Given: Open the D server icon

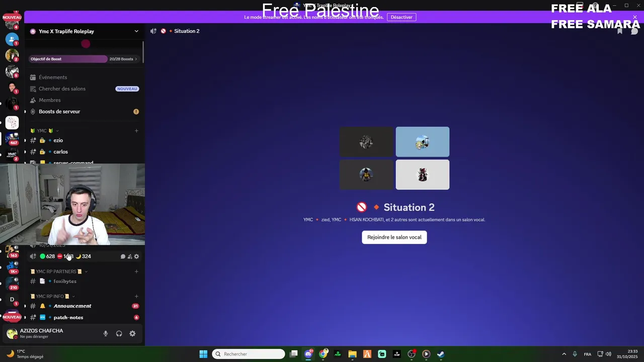Looking at the screenshot, I should tap(12, 300).
